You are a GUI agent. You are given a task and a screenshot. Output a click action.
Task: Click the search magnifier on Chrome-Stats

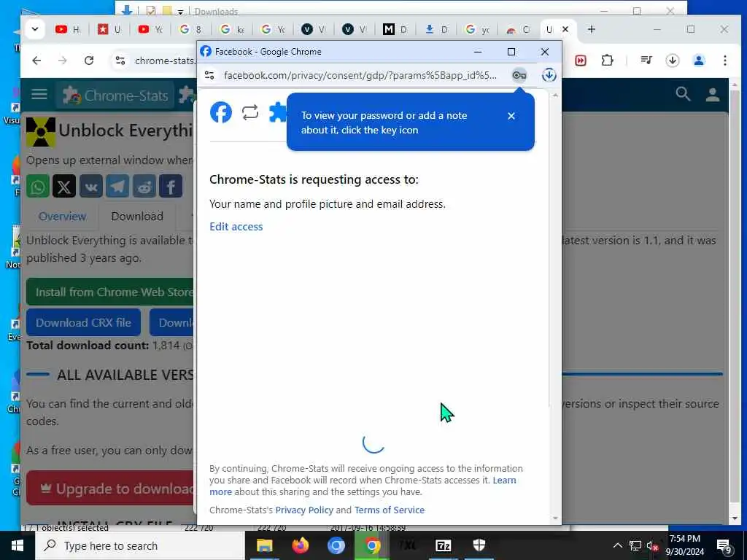[683, 94]
